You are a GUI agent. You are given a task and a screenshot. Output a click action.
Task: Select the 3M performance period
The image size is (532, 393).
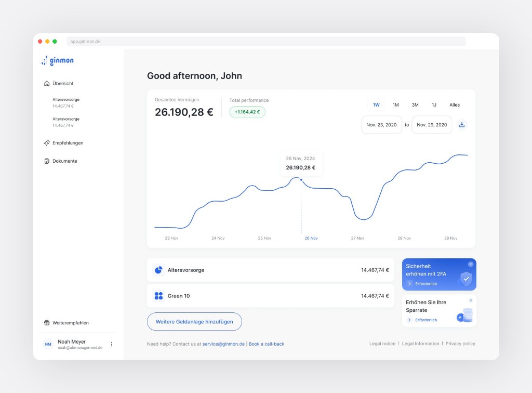tap(415, 104)
